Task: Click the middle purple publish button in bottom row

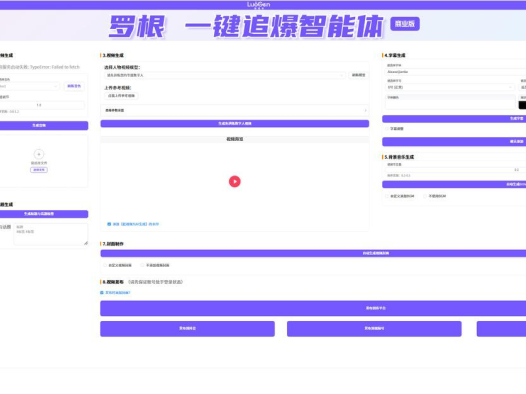Action: (x=374, y=329)
